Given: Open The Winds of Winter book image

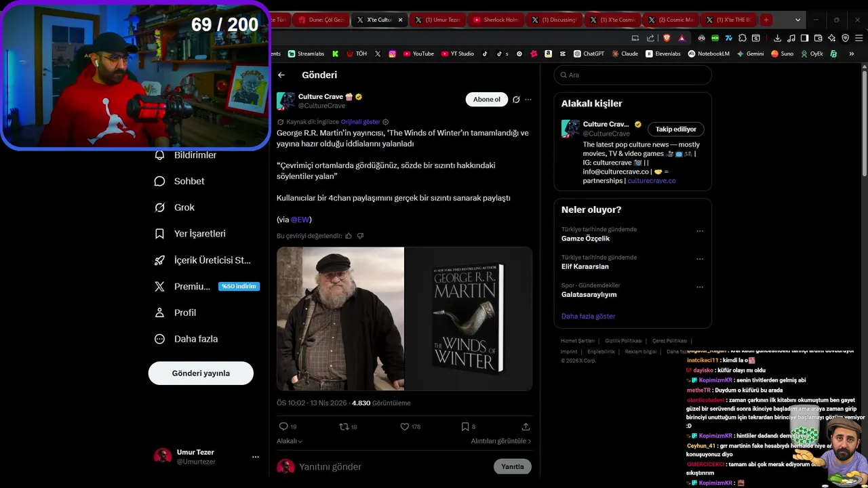Looking at the screenshot, I should [x=469, y=319].
